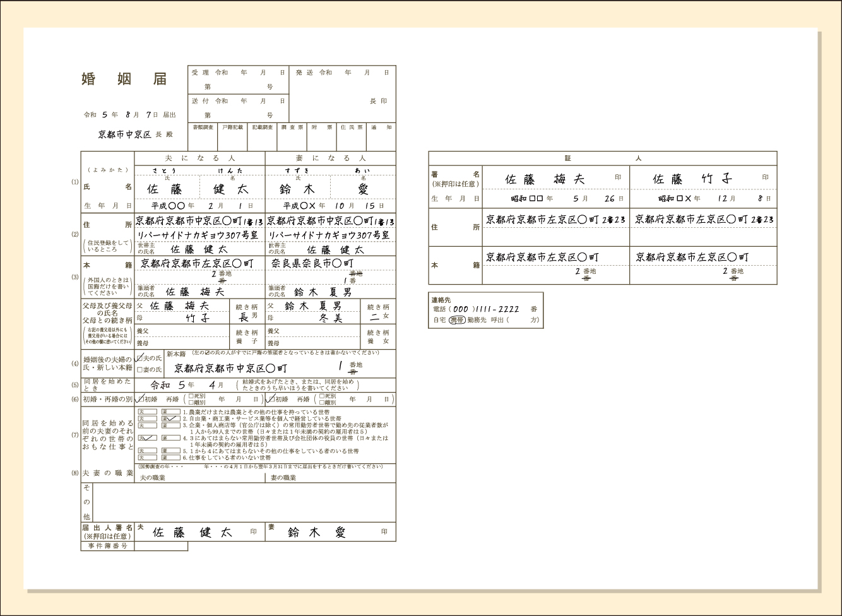Tick the husband's 初婚 checkbox
Viewport: 842px width, 616px height.
[x=140, y=400]
